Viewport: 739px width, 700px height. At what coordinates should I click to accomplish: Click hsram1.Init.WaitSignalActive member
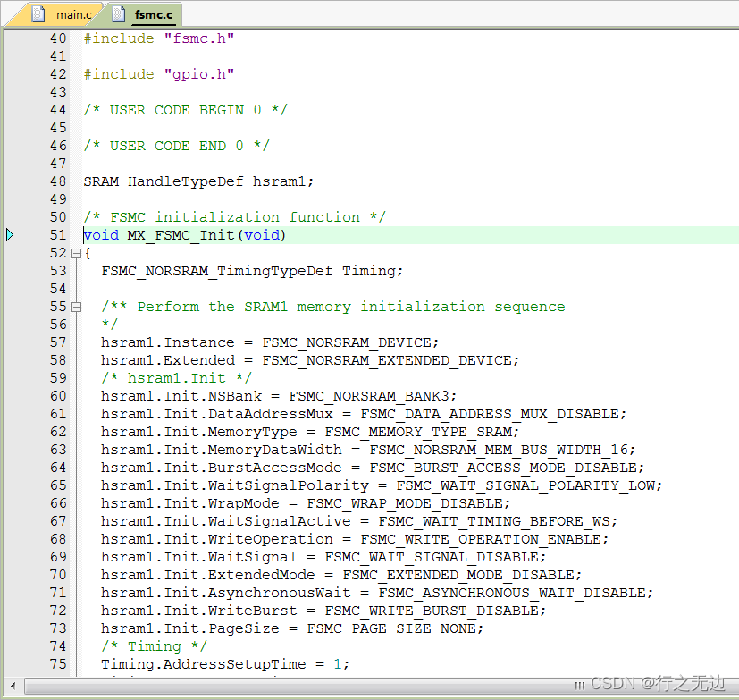tap(226, 522)
